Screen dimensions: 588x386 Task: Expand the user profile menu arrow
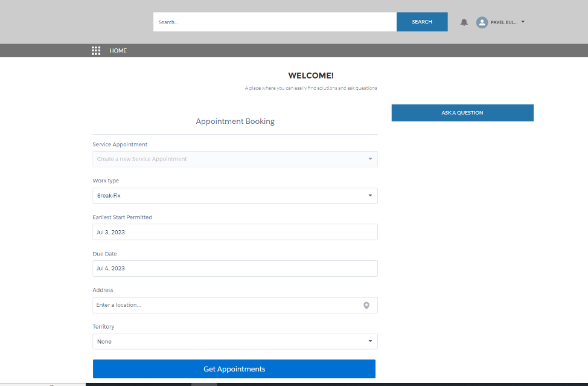click(x=523, y=22)
